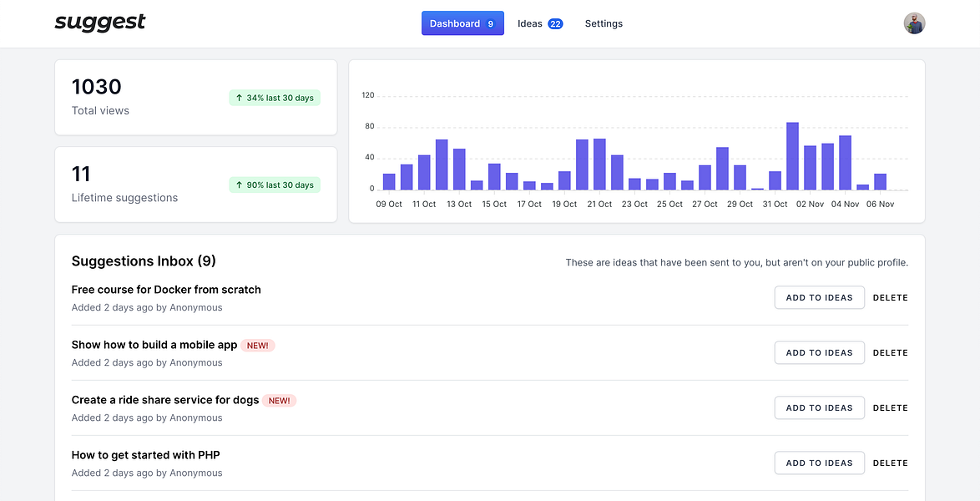Viewport: 980px width, 501px height.
Task: Select the Lifetime suggestions card
Action: [x=195, y=185]
